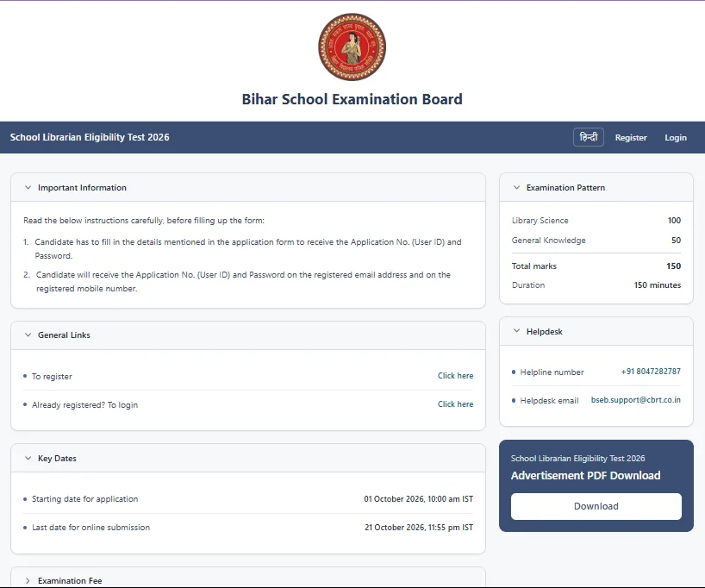The height and width of the screenshot is (588, 705).
Task: Download the Advertisement PDF
Action: click(596, 507)
